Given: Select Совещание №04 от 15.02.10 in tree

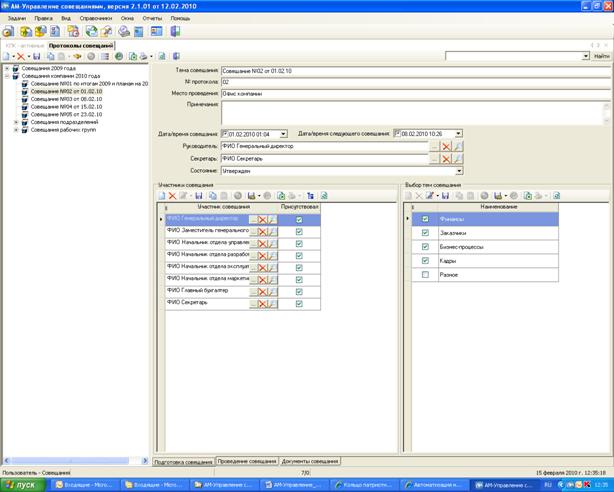Looking at the screenshot, I should click(67, 106).
